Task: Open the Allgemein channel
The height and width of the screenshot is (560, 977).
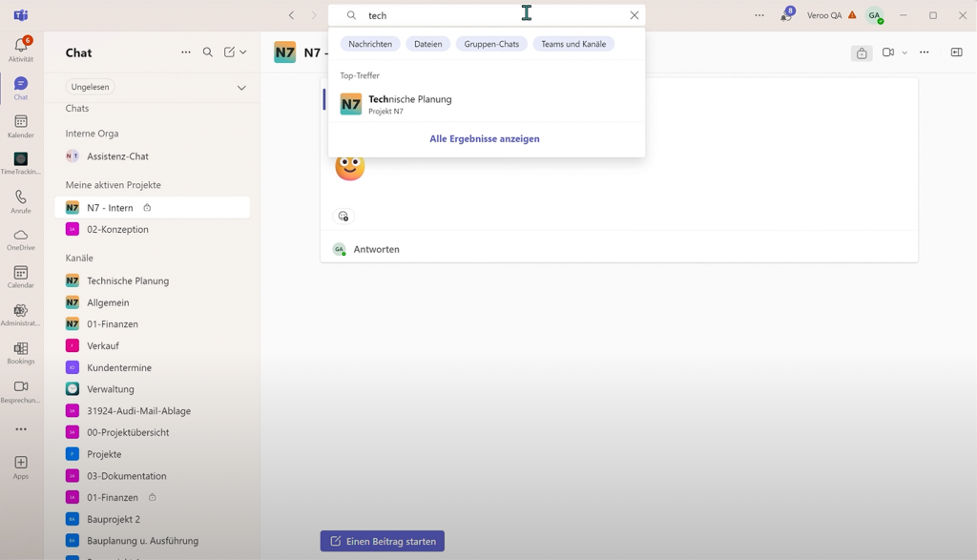Action: (153, 302)
